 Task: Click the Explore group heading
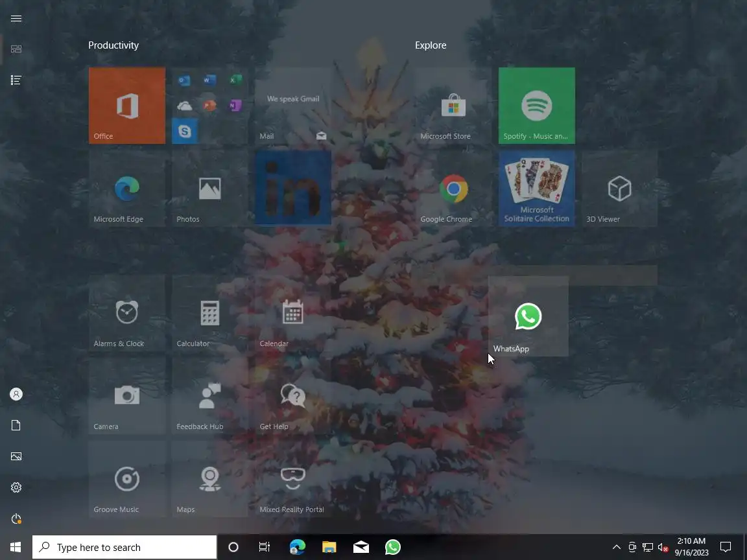431,45
